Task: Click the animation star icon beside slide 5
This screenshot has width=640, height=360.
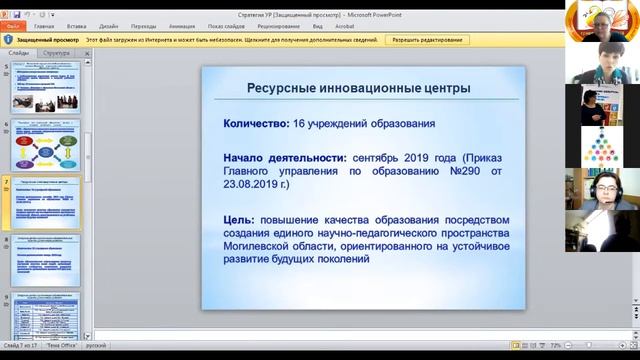Action: click(x=6, y=74)
